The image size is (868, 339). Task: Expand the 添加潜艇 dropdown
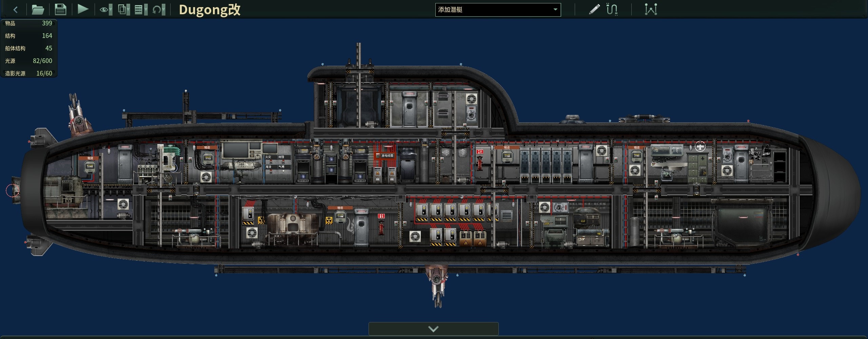[x=498, y=9]
